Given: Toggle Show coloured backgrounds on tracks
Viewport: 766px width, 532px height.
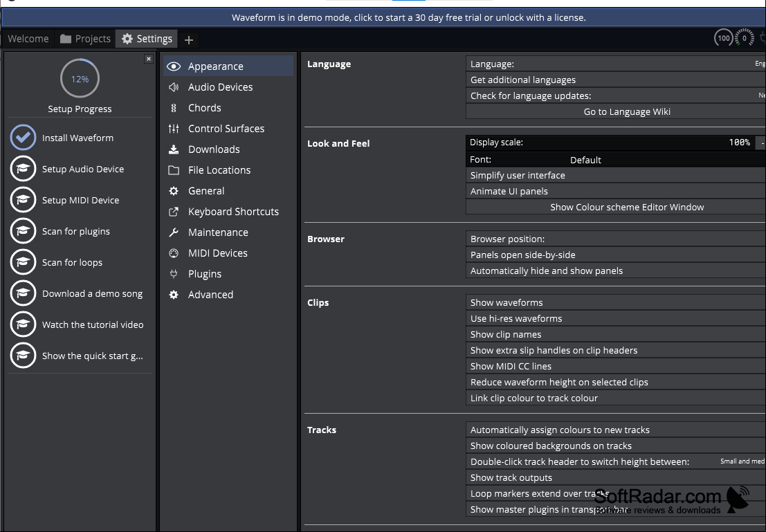Looking at the screenshot, I should [x=616, y=446].
